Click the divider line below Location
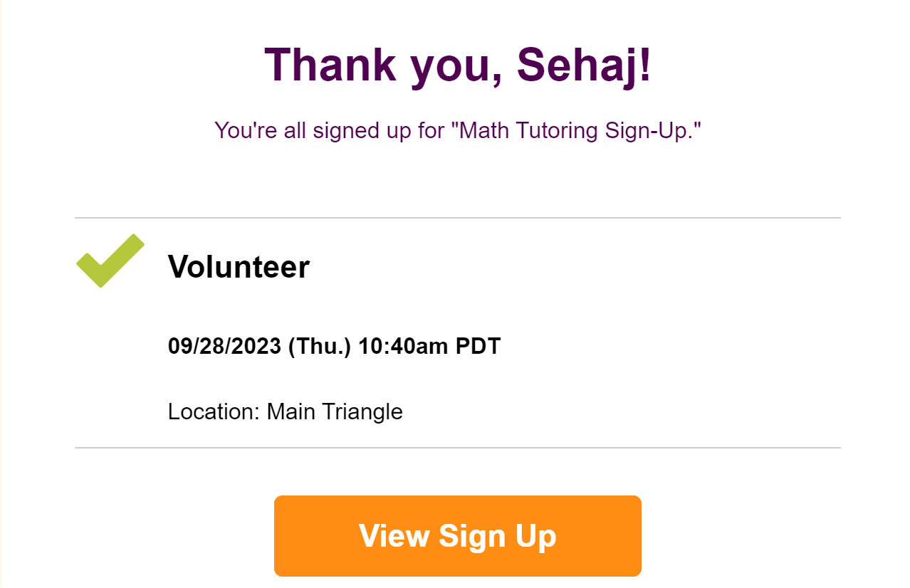The image size is (910, 588). tap(457, 448)
